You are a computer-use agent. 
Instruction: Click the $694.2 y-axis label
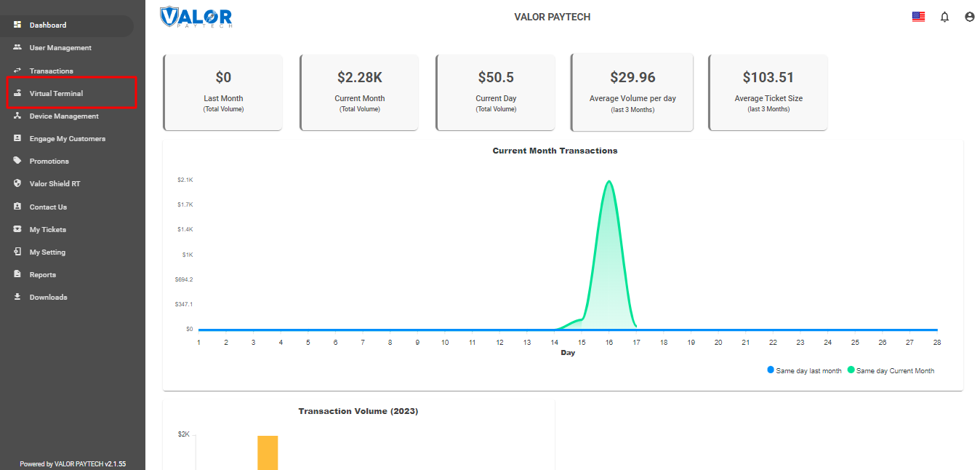[x=184, y=279]
